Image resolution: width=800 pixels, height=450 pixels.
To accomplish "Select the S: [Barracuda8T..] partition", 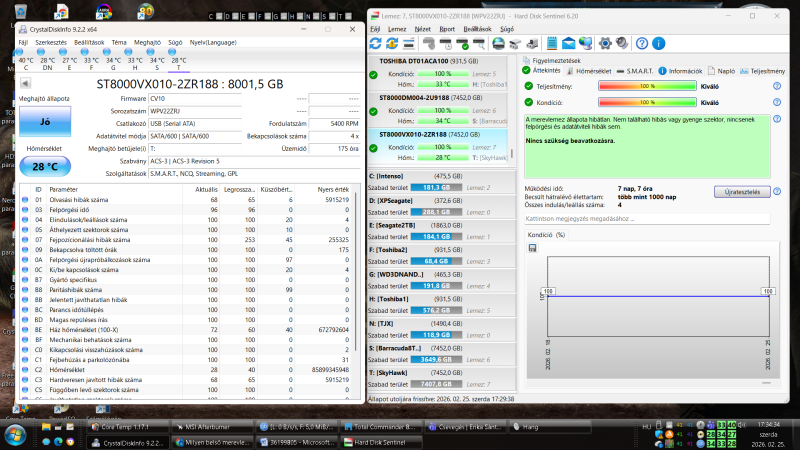I will pyautogui.click(x=441, y=354).
